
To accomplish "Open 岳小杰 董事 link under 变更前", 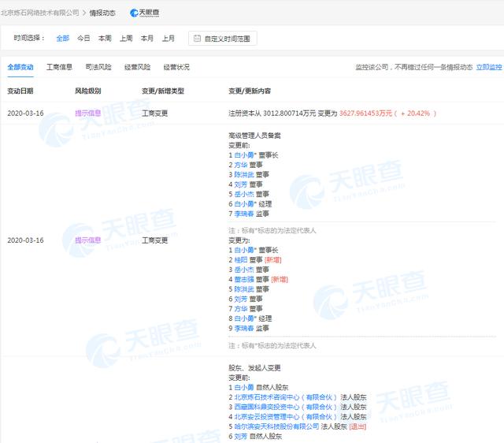I will pyautogui.click(x=244, y=195).
